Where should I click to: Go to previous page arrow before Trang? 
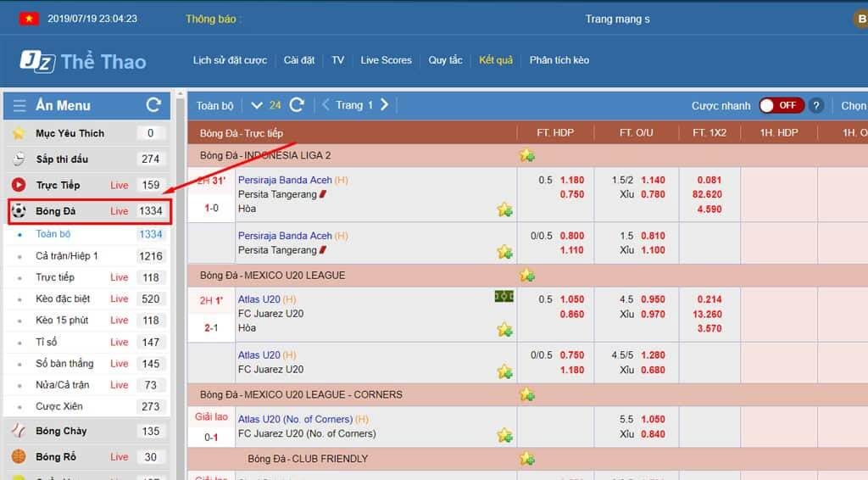[325, 105]
